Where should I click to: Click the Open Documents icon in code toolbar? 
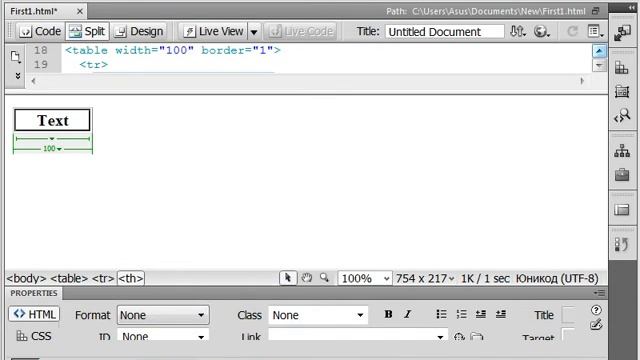[x=16, y=57]
